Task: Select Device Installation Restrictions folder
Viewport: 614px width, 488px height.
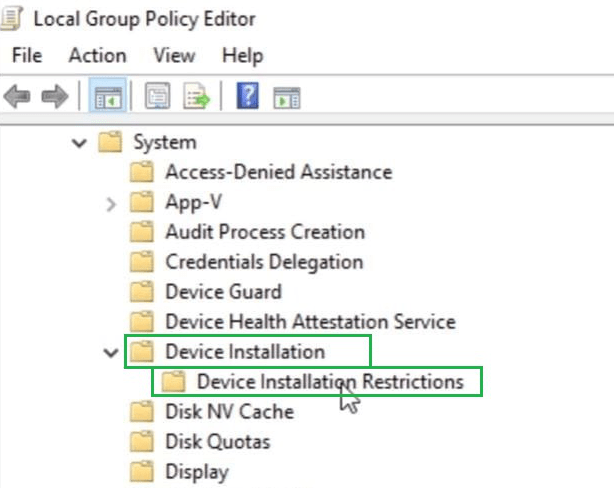Action: (x=330, y=382)
